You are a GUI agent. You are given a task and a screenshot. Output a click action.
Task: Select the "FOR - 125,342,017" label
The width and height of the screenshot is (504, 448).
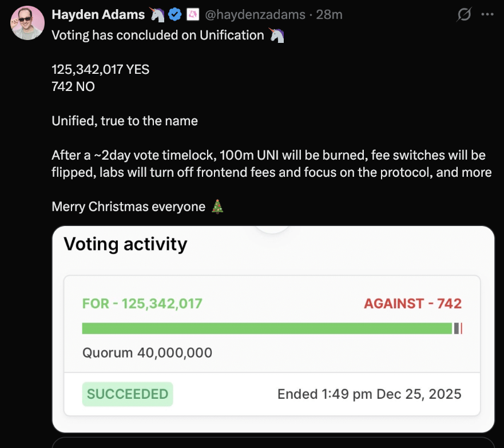pyautogui.click(x=142, y=303)
